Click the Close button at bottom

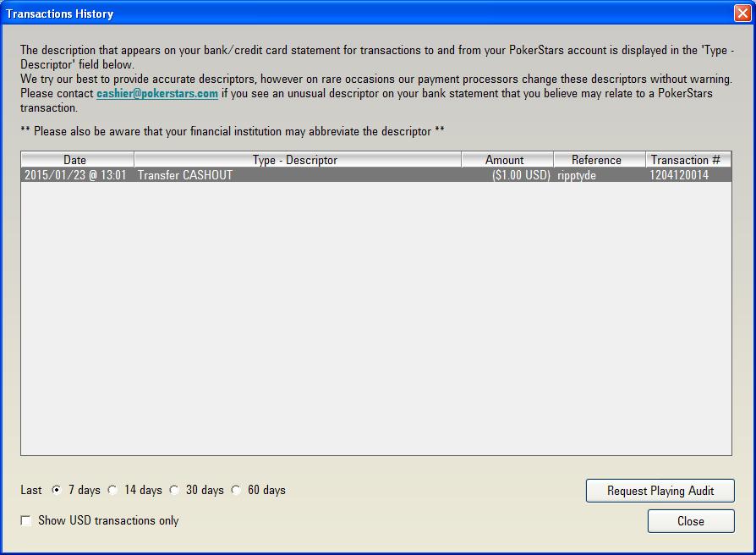691,521
